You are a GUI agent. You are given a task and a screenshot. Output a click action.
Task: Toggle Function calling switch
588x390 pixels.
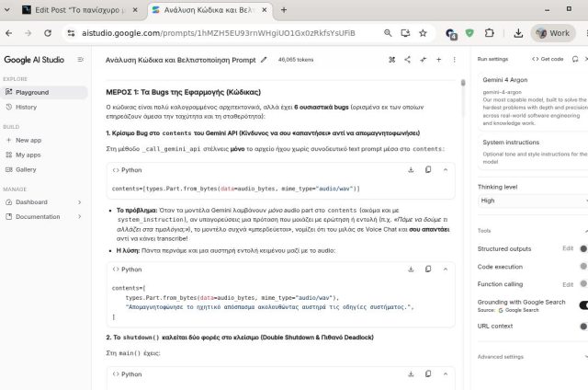coord(584,284)
